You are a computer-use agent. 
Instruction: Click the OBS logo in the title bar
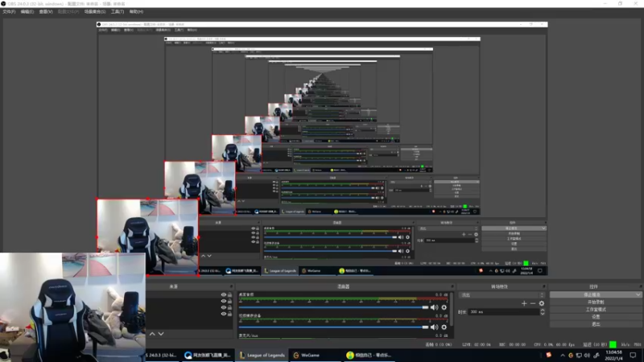coord(3,3)
